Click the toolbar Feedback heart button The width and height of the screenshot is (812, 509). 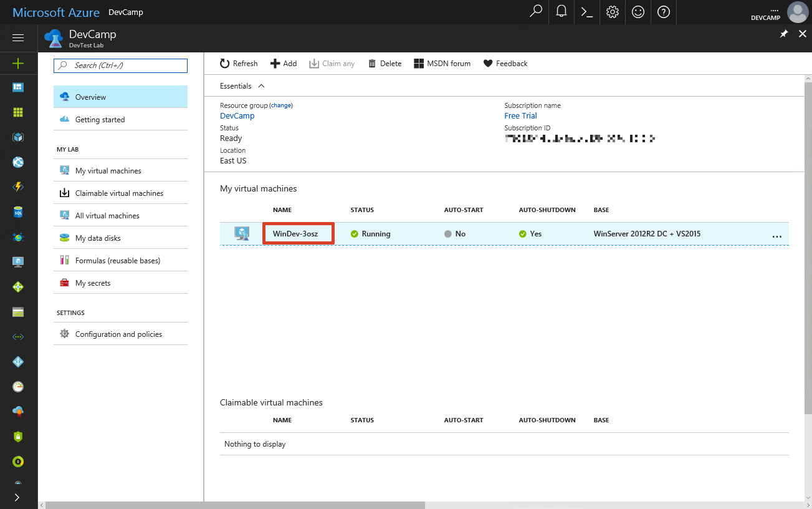(x=505, y=64)
